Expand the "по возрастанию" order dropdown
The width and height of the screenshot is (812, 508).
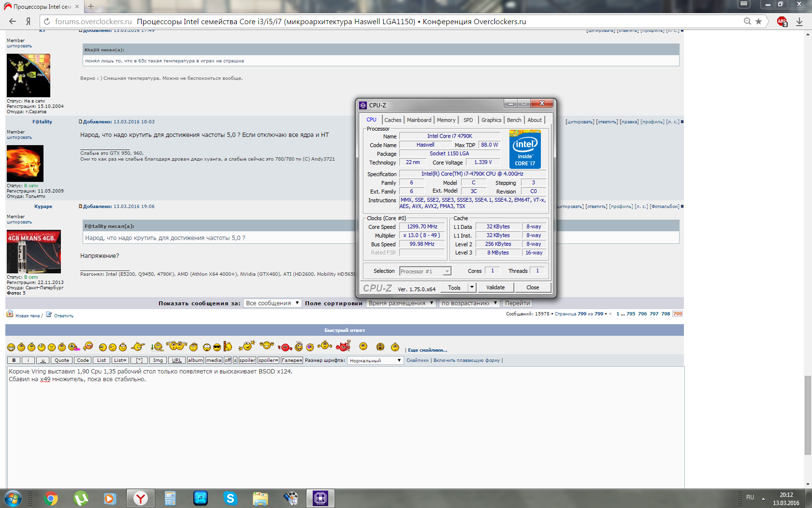[469, 303]
